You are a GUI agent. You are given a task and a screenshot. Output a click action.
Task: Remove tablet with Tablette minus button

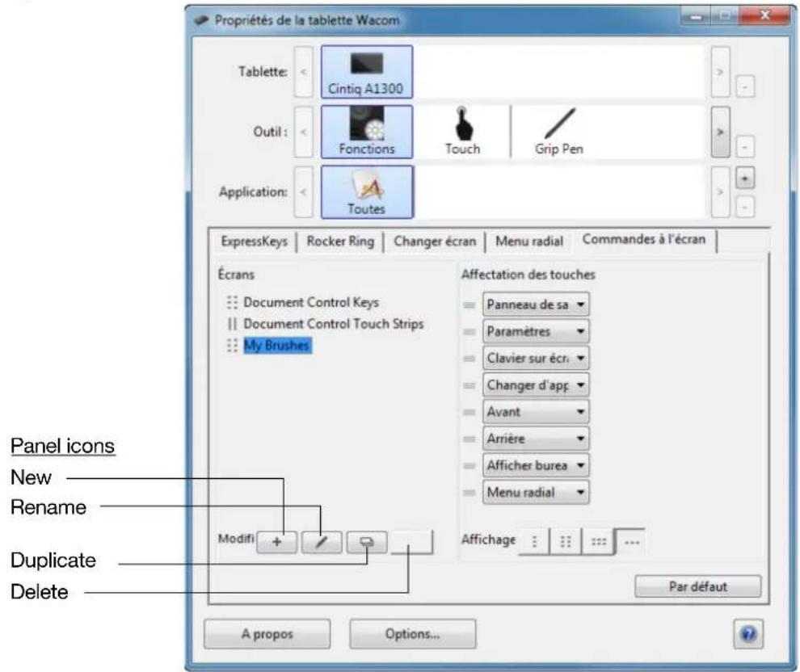pyautogui.click(x=745, y=86)
